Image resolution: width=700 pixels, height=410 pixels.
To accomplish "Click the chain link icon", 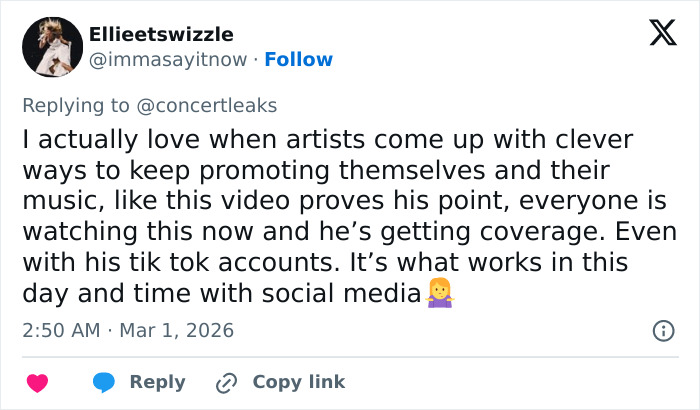I will [x=227, y=382].
